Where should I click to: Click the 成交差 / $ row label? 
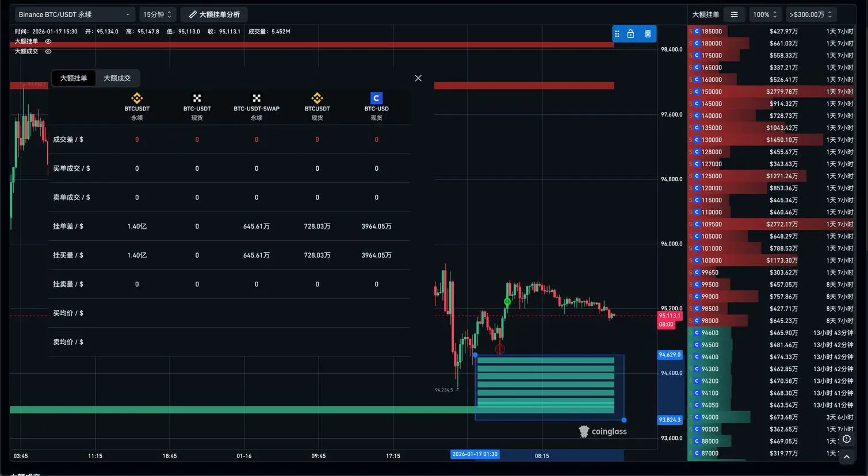68,140
